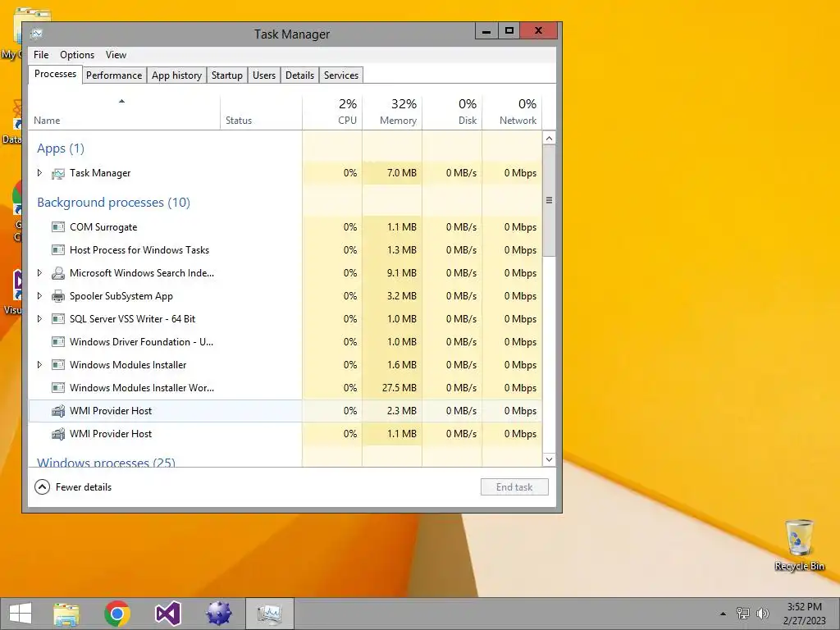
Task: Switch to the Startup tab
Action: pos(227,75)
